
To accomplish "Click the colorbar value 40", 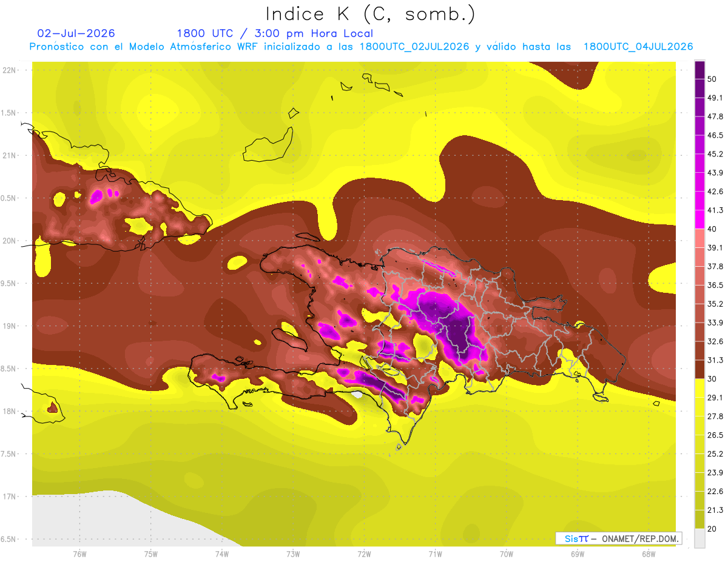I will 712,229.
